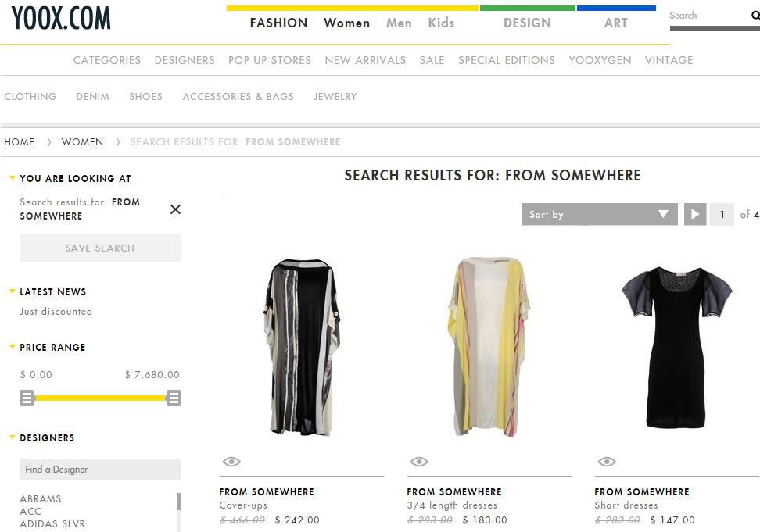
Task: Collapse the You Are Looking At section
Action: coord(13,177)
